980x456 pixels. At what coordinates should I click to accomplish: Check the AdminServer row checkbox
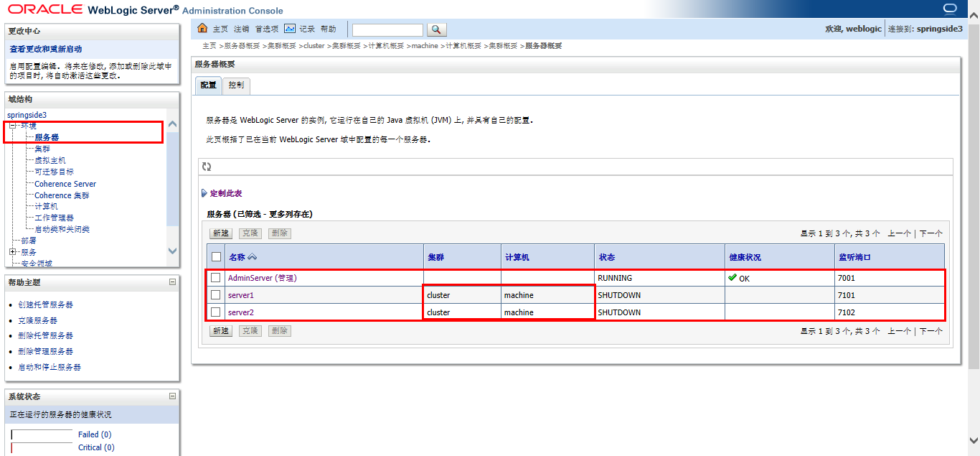click(216, 277)
